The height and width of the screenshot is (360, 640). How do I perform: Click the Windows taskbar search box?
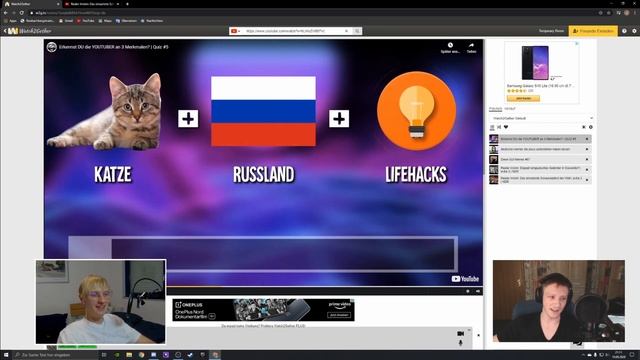point(56,355)
